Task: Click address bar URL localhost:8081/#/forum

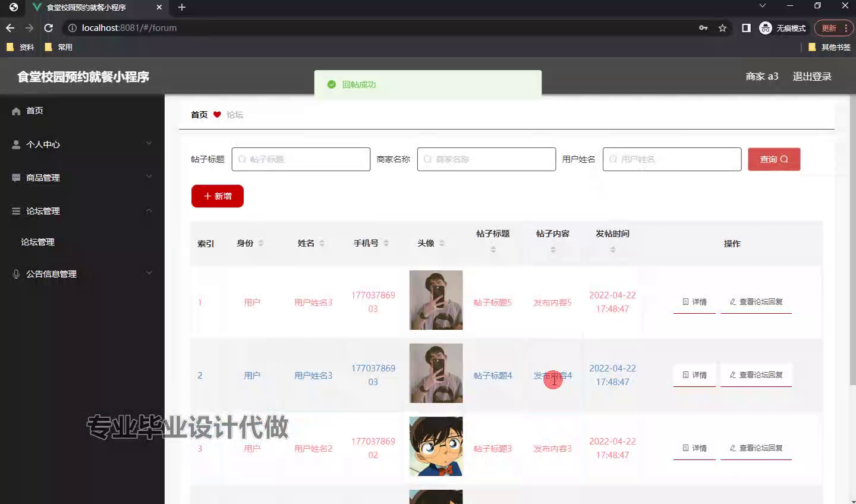Action: click(x=129, y=28)
